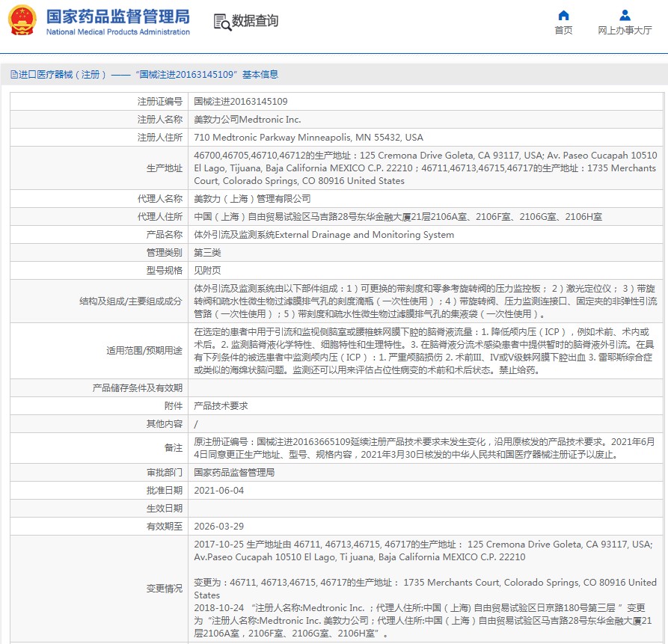Click the 数据查询 heading text

click(x=255, y=20)
